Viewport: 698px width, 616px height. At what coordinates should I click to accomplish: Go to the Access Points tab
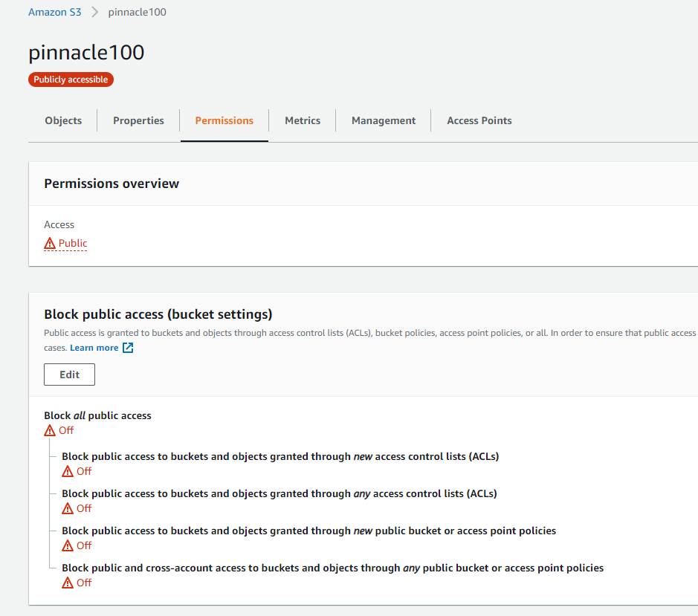(x=479, y=120)
